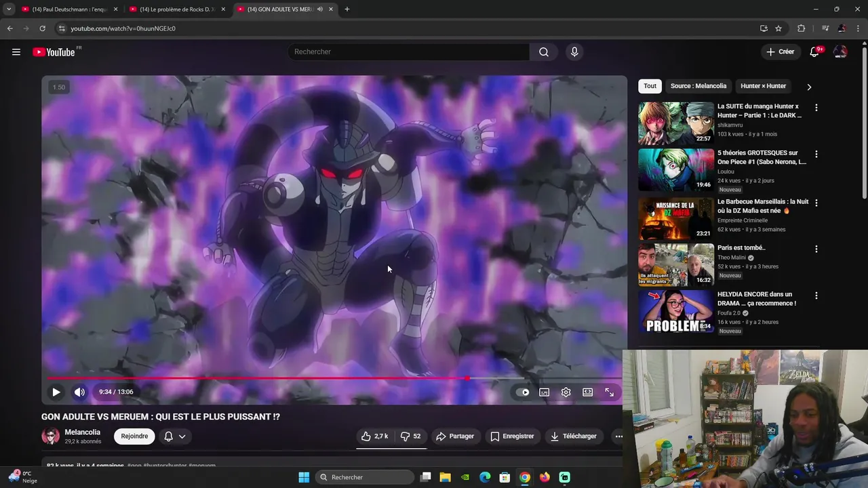
Task: Go back in browser history
Action: (9, 28)
